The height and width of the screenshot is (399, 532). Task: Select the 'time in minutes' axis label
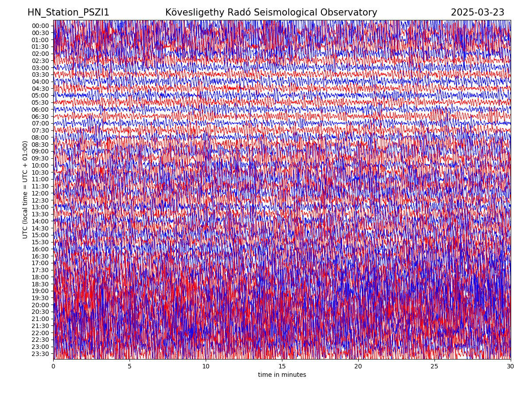[282, 375]
